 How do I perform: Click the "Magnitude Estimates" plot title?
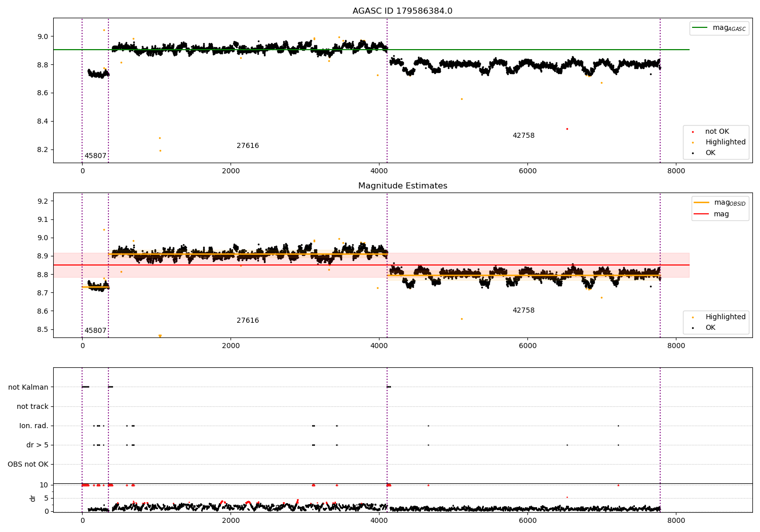point(402,186)
